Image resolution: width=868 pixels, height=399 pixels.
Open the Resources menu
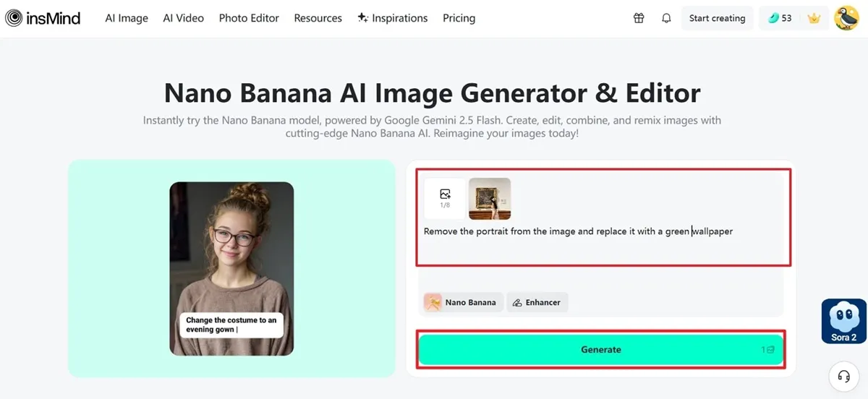pos(318,18)
